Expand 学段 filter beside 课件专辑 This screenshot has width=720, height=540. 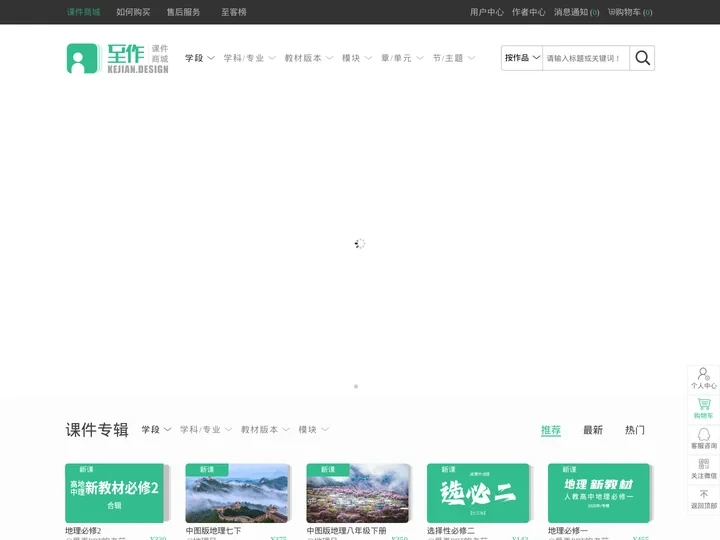(x=156, y=429)
